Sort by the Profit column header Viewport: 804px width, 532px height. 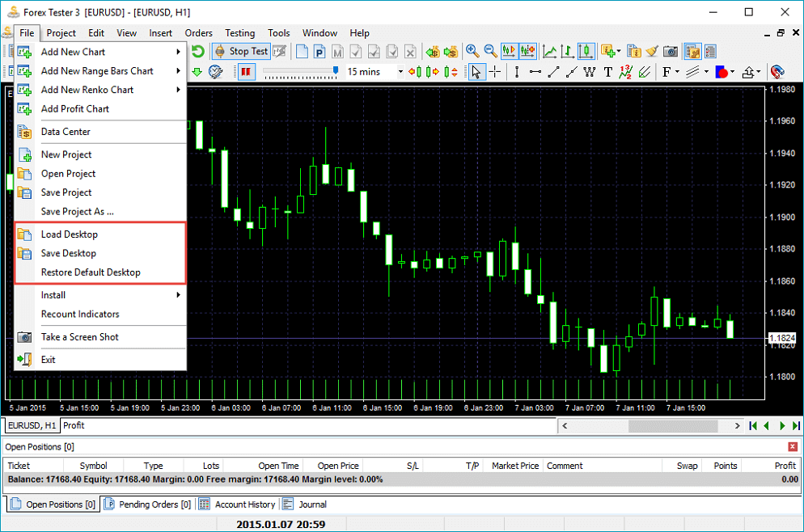click(771, 466)
